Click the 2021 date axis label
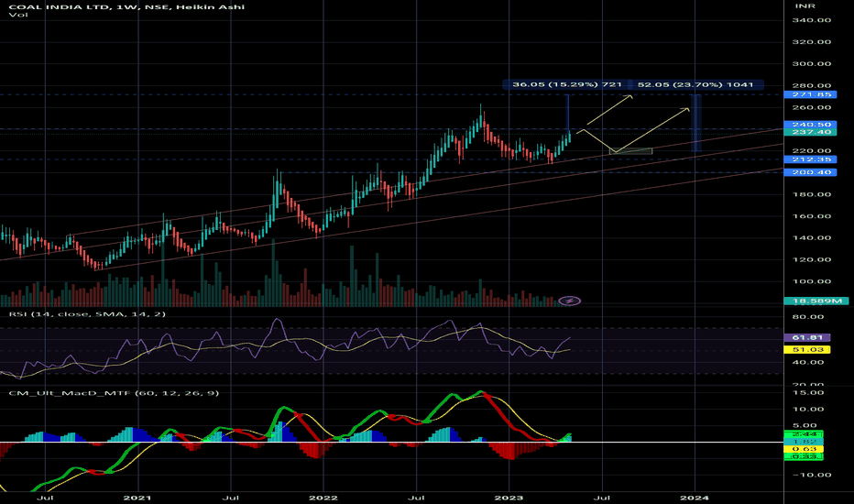This screenshot has height=504, width=854. point(137,498)
